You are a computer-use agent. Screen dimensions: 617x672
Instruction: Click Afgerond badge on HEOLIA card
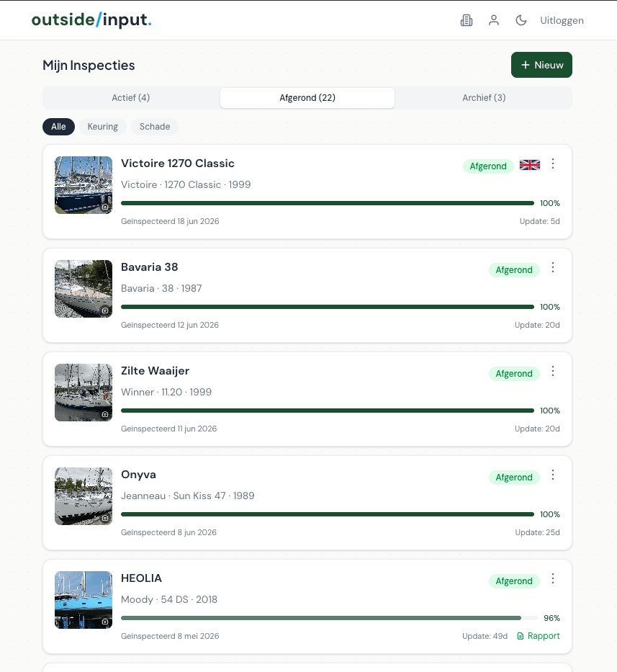pyautogui.click(x=514, y=581)
